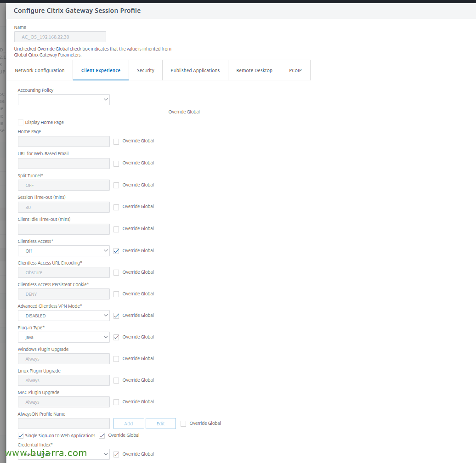Click the Linux Plugin Upgrade Always field

(64, 380)
